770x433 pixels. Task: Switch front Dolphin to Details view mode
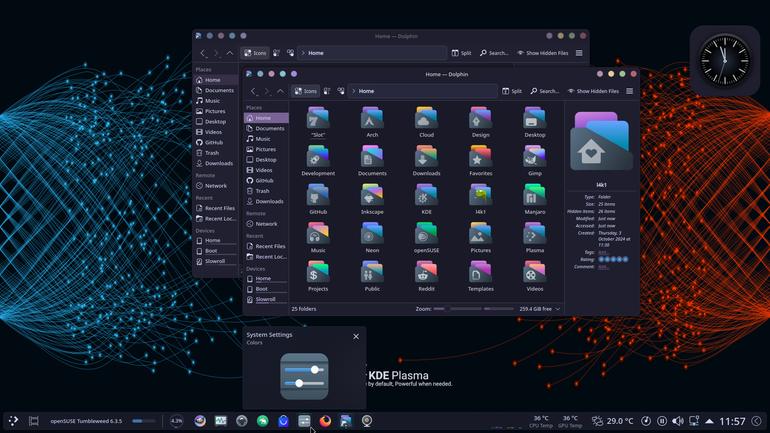341,91
